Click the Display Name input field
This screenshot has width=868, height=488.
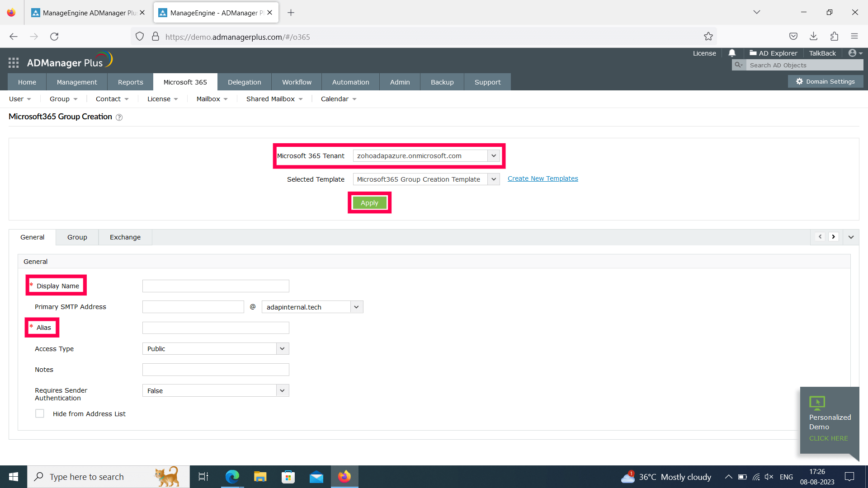point(216,286)
